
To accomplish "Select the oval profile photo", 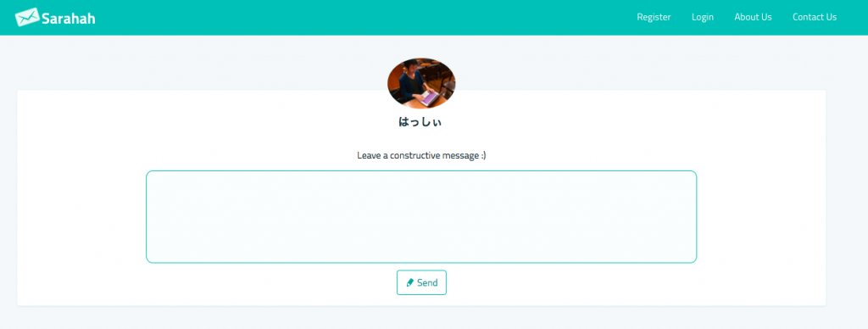I will [421, 83].
